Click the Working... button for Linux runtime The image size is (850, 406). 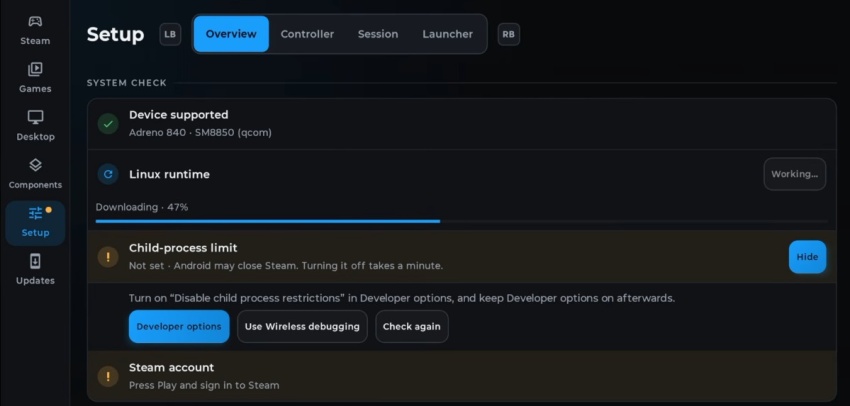tap(795, 174)
